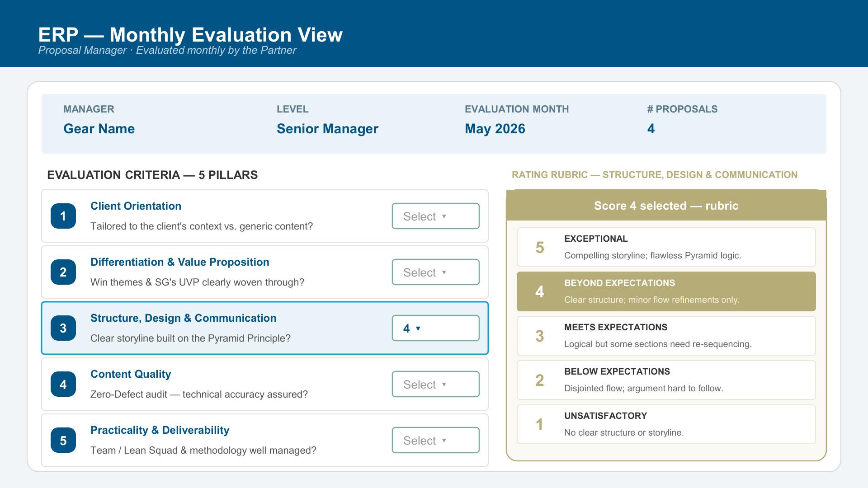Click the number 2 badge for Differentiation
This screenshot has width=868, height=488.
(63, 272)
